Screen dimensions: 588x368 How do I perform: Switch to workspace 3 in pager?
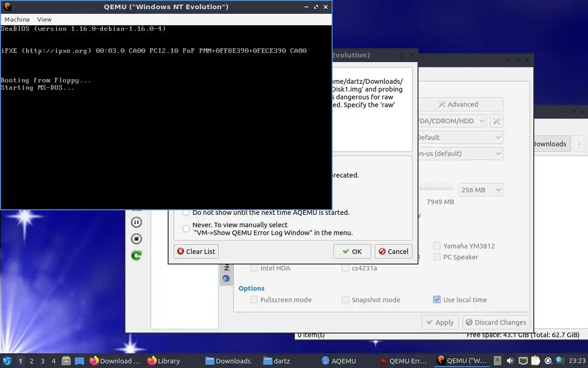pyautogui.click(x=42, y=361)
